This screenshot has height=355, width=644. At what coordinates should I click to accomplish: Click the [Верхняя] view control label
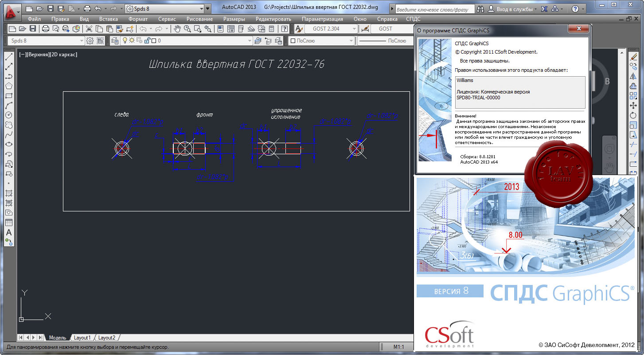tap(39, 55)
